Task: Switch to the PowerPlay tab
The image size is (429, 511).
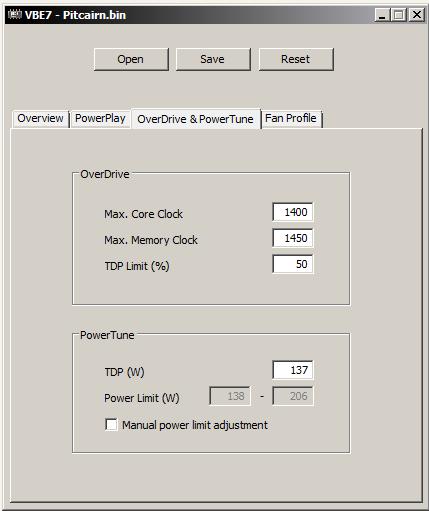Action: coord(100,119)
